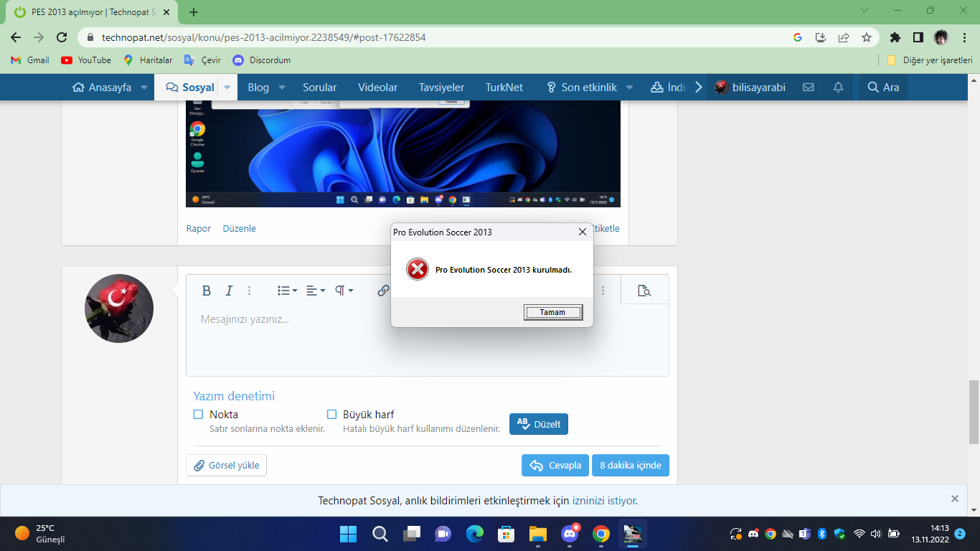
Task: Open the Anasayfa navigation tab
Action: (x=102, y=88)
